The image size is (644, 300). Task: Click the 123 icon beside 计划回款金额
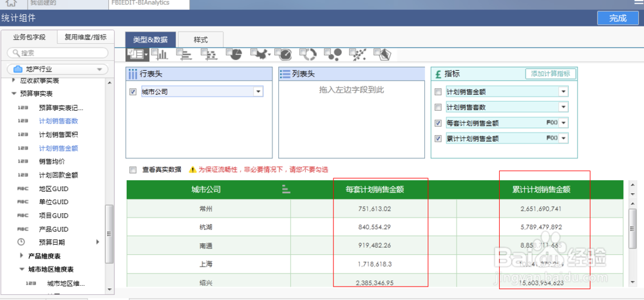click(x=23, y=175)
